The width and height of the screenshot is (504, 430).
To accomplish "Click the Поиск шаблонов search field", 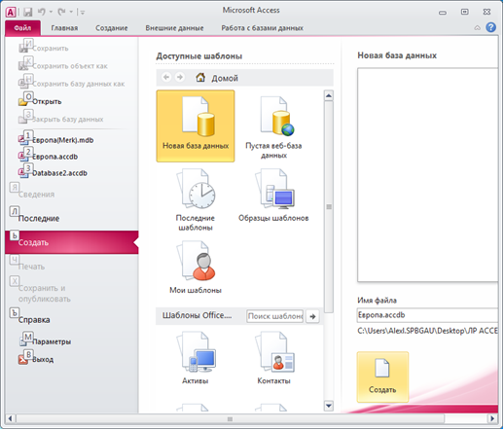I will 275,316.
